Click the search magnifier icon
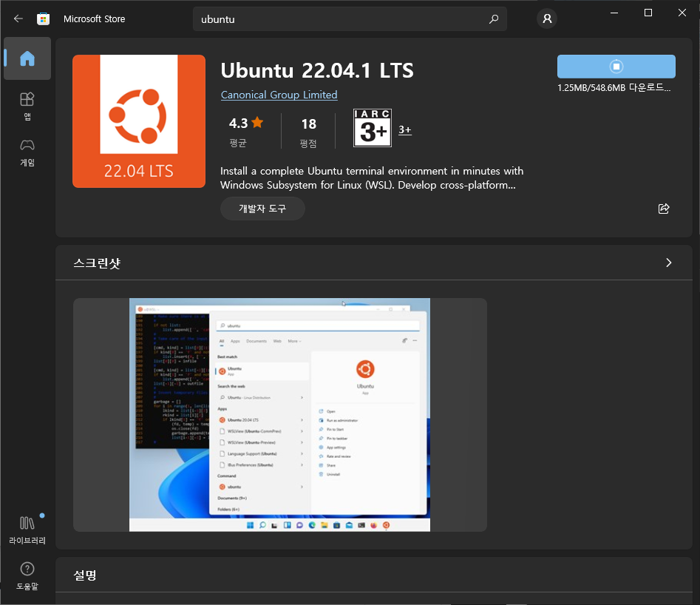This screenshot has height=605, width=700. pos(493,18)
